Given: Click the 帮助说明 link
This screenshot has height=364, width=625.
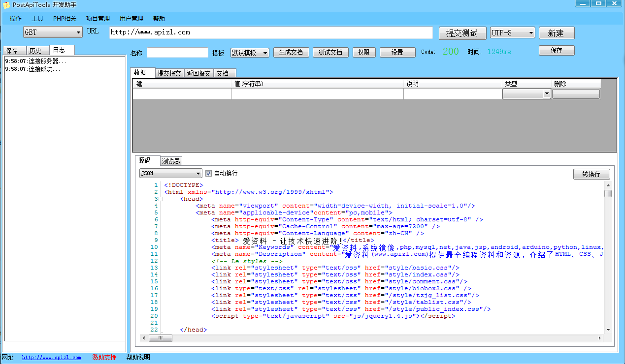Looking at the screenshot, I should (x=138, y=357).
